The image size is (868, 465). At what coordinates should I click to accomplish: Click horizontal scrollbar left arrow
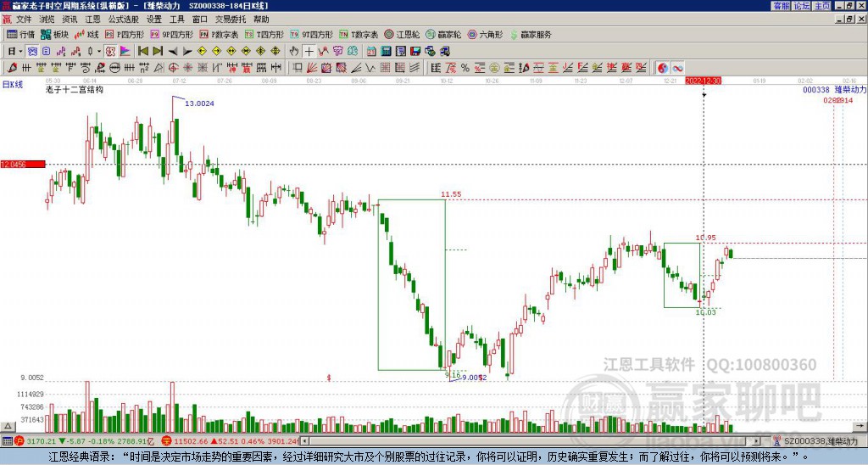(304, 441)
